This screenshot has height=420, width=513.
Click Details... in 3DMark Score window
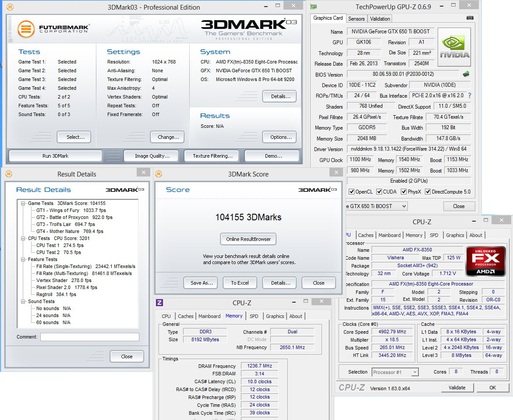[x=279, y=283]
